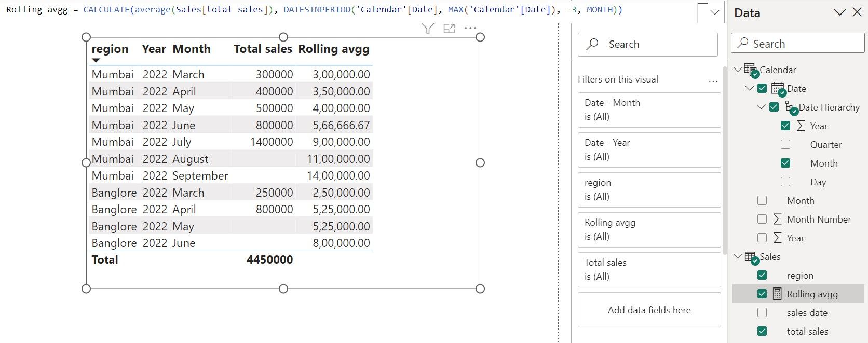Open the Date - Month filter card
Image resolution: width=868 pixels, height=343 pixels.
(649, 110)
